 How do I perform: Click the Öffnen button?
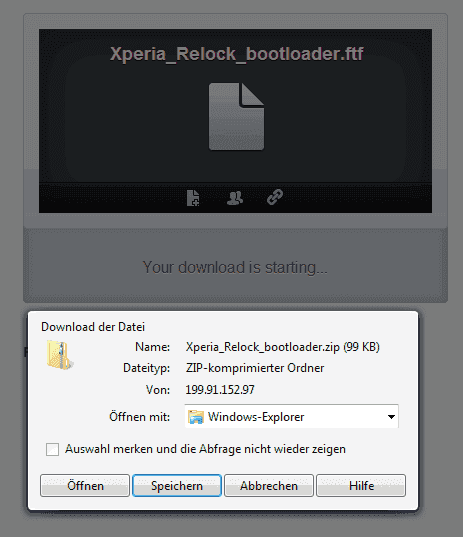[85, 486]
